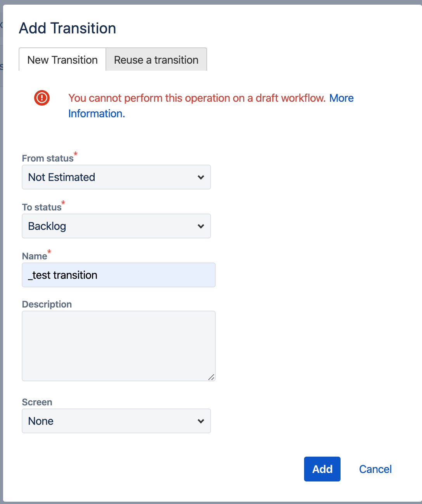
Task: Click the Add Transition dialog title
Action: (x=67, y=28)
